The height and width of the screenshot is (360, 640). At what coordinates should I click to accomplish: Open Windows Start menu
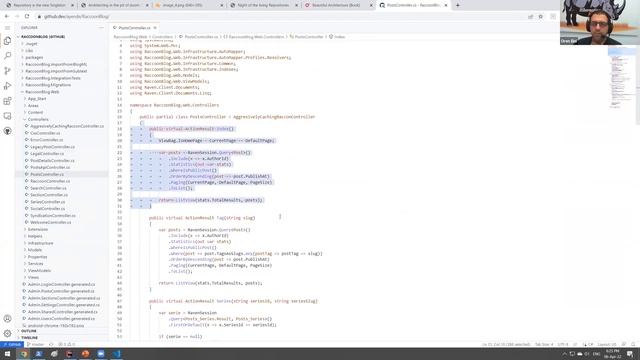[7, 354]
